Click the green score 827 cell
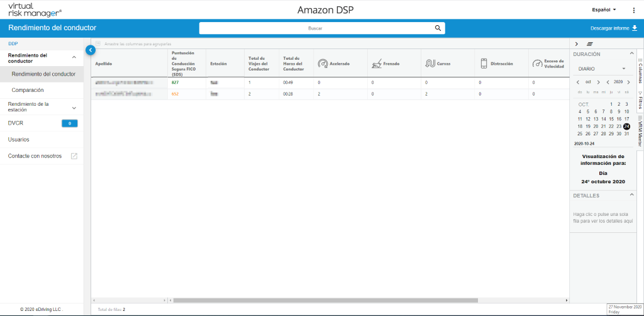 click(175, 82)
